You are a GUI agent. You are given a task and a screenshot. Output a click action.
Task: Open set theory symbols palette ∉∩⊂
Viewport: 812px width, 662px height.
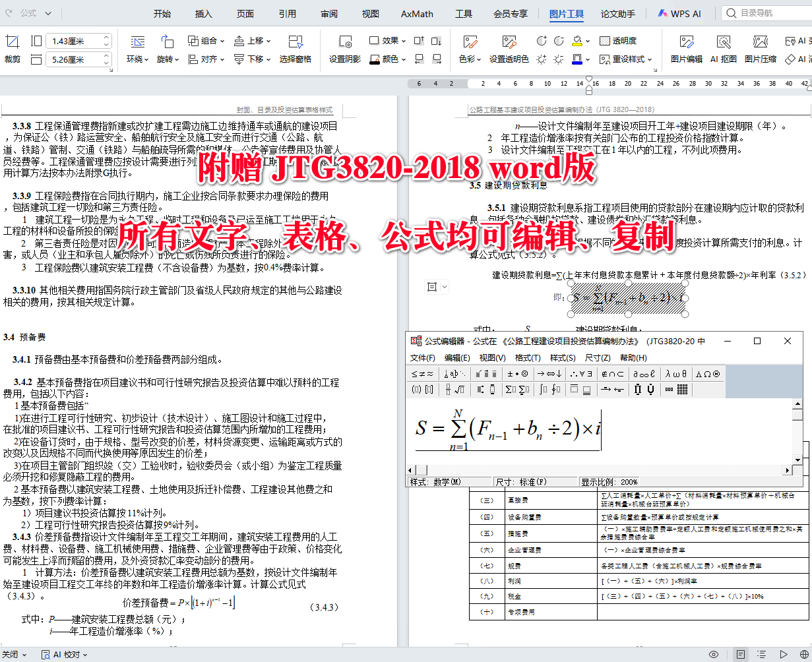click(x=613, y=374)
